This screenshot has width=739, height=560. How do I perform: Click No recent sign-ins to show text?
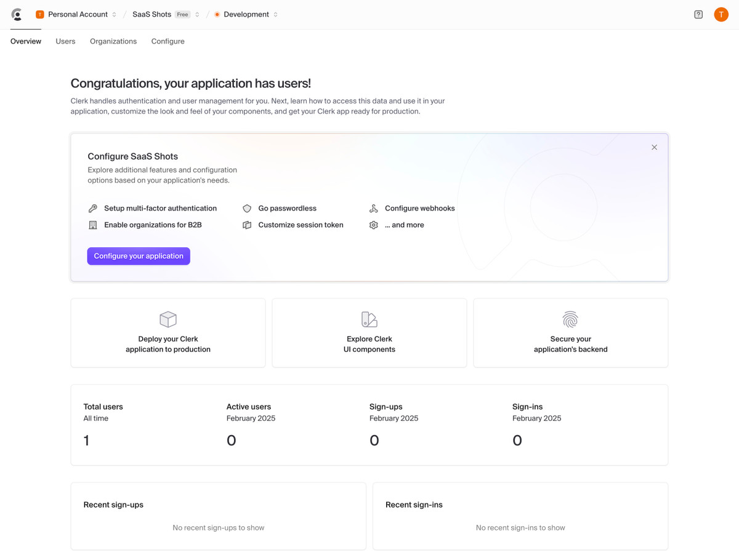520,528
